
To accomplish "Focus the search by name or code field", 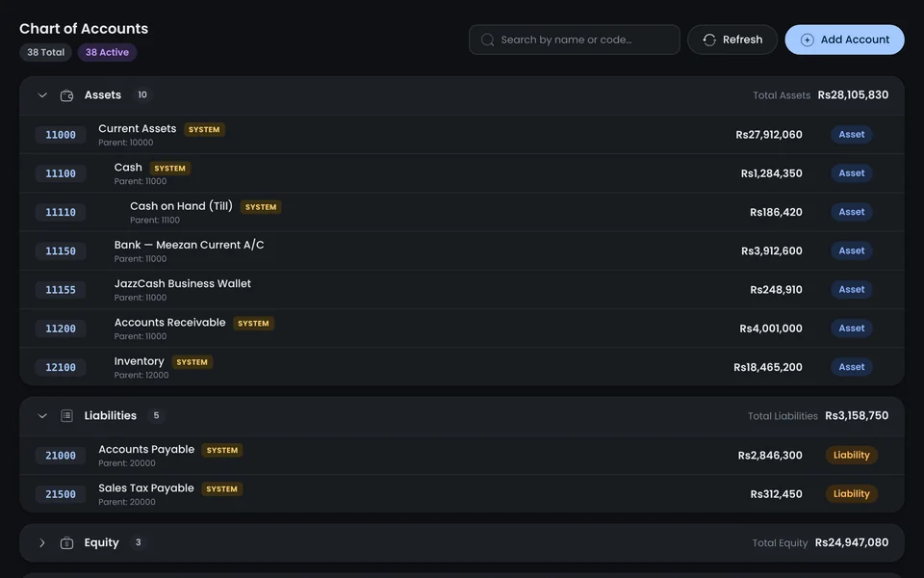I will pyautogui.click(x=575, y=39).
